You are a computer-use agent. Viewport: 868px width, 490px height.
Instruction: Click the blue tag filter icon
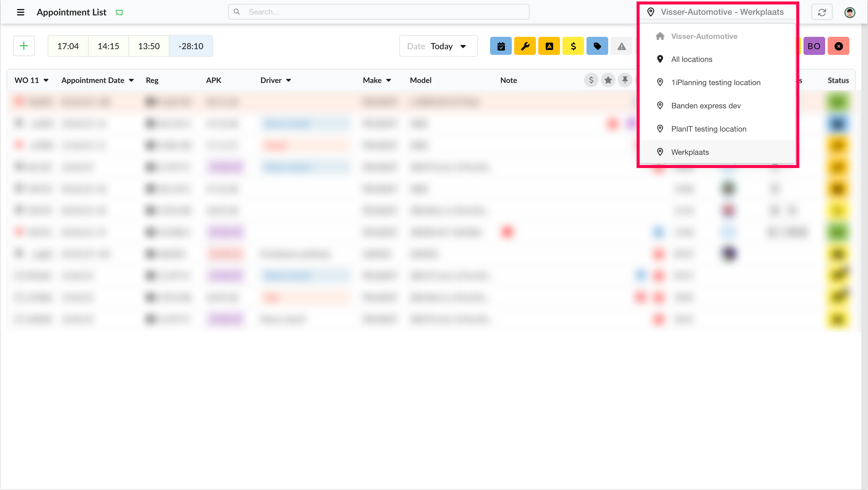coord(597,46)
